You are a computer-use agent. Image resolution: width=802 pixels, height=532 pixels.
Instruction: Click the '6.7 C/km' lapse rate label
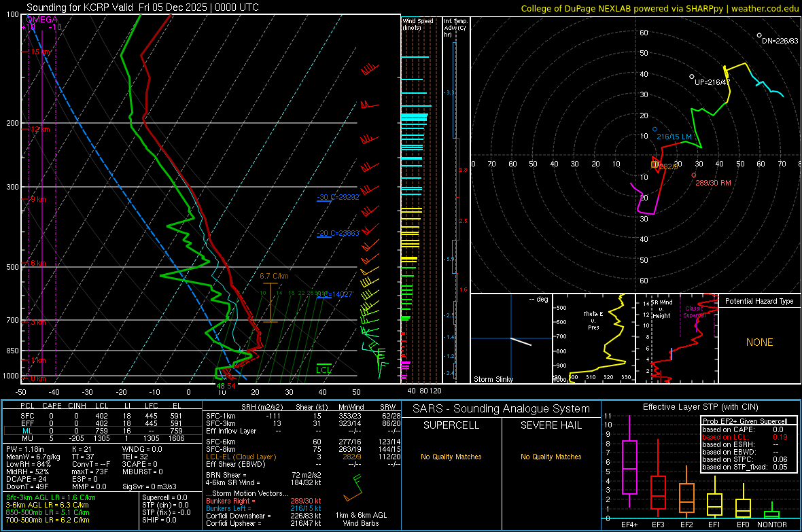(x=274, y=277)
